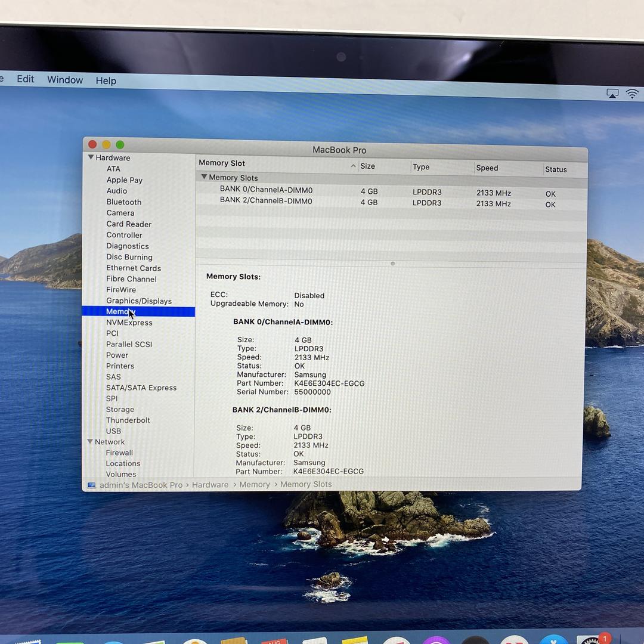Image resolution: width=644 pixels, height=644 pixels.
Task: Select Locations under Network
Action: [x=123, y=463]
